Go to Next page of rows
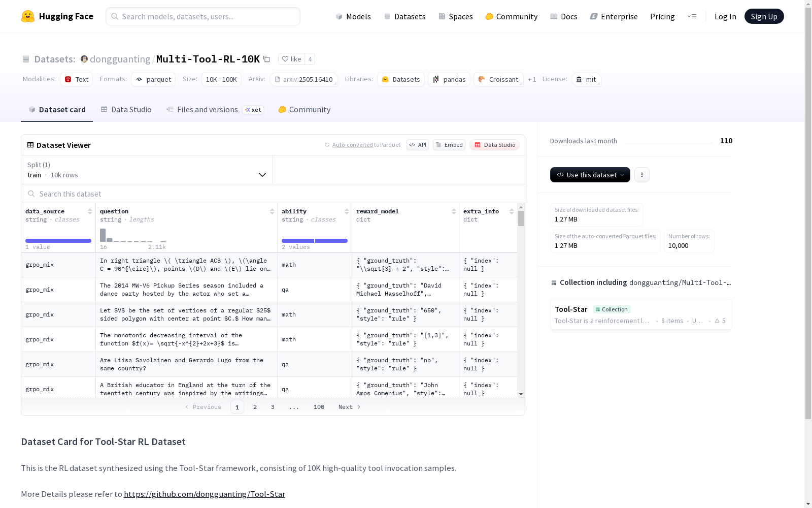The width and height of the screenshot is (812, 508). 350,407
